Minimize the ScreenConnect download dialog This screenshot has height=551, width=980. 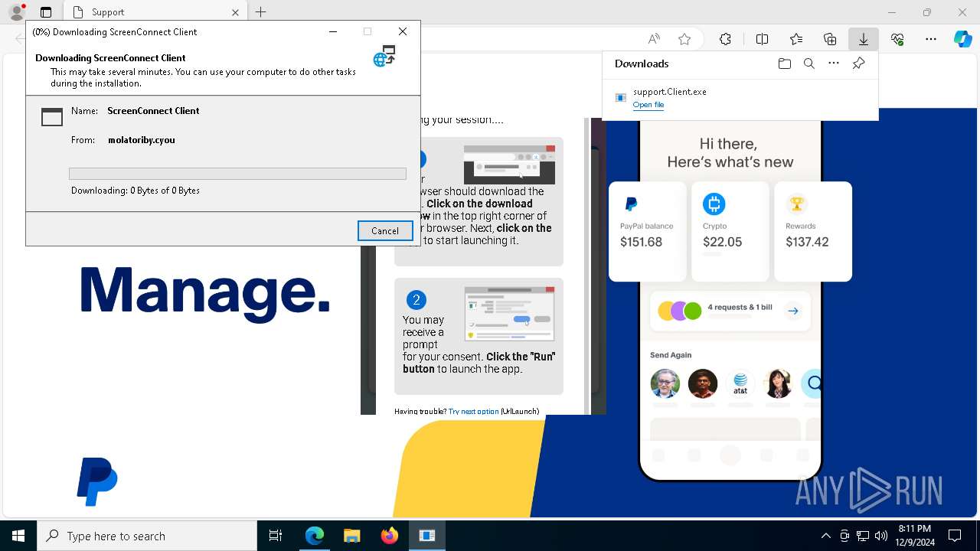[333, 31]
